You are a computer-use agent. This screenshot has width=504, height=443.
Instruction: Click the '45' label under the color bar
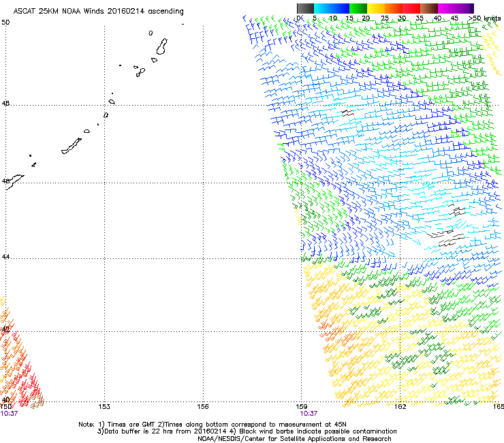coord(454,18)
